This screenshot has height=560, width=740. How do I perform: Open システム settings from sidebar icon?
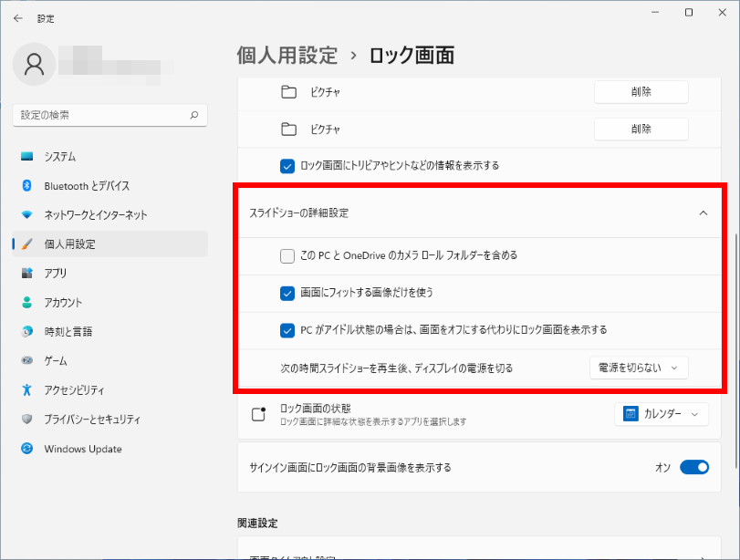point(27,157)
